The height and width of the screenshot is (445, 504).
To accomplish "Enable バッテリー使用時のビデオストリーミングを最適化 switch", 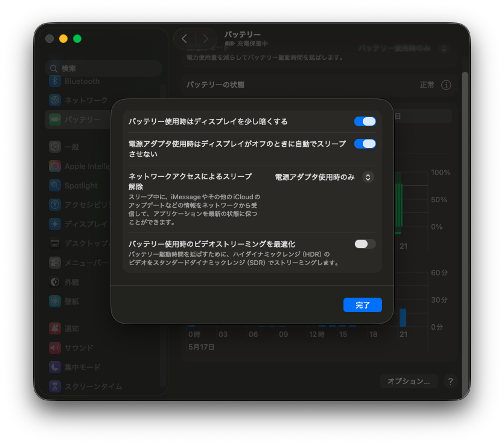I will tap(365, 244).
